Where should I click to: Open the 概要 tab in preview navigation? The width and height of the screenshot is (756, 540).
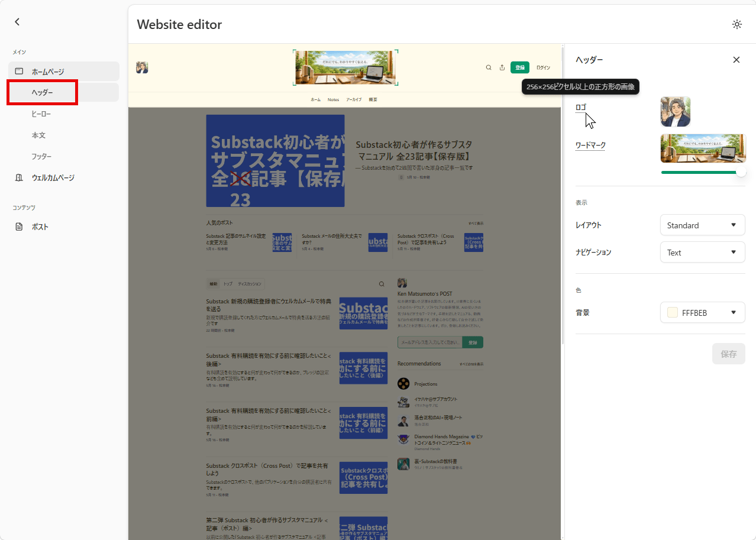point(373,100)
